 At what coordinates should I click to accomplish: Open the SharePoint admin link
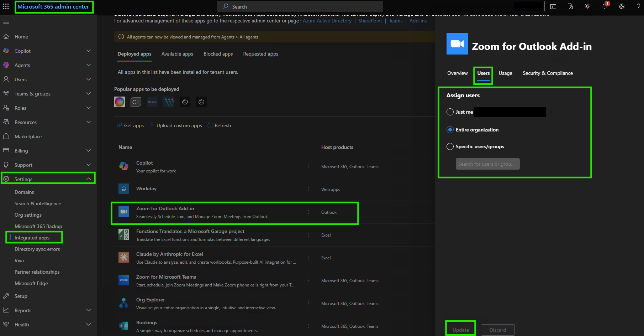tap(370, 21)
